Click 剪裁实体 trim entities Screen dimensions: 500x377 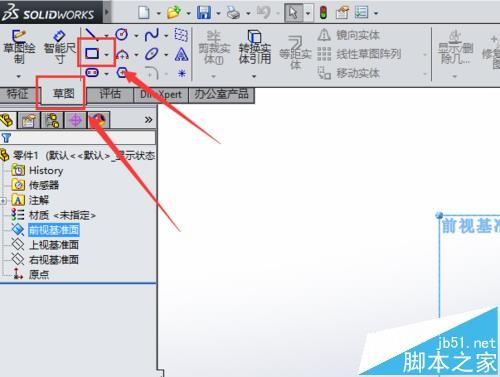point(214,48)
